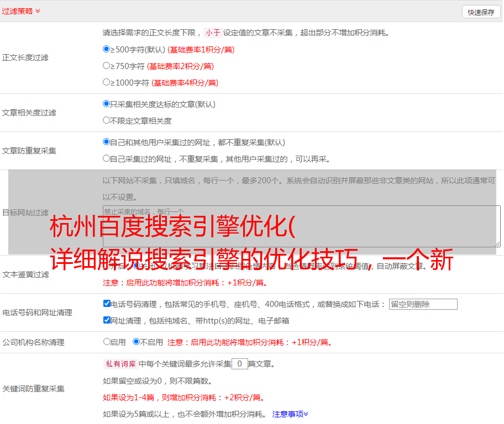This screenshot has width=504, height=424.
Task: Collapse the 过滤策略 section header
Action: (21, 11)
